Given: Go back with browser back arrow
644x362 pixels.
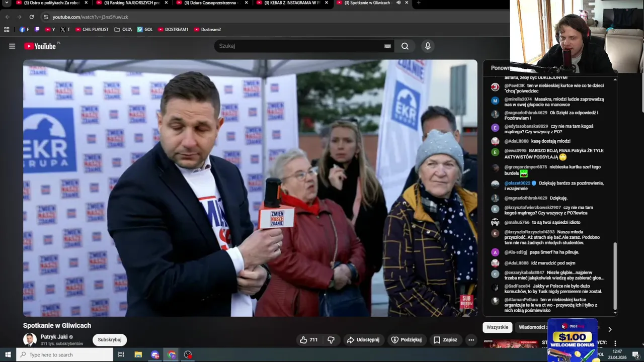Looking at the screenshot, I should 7,17.
